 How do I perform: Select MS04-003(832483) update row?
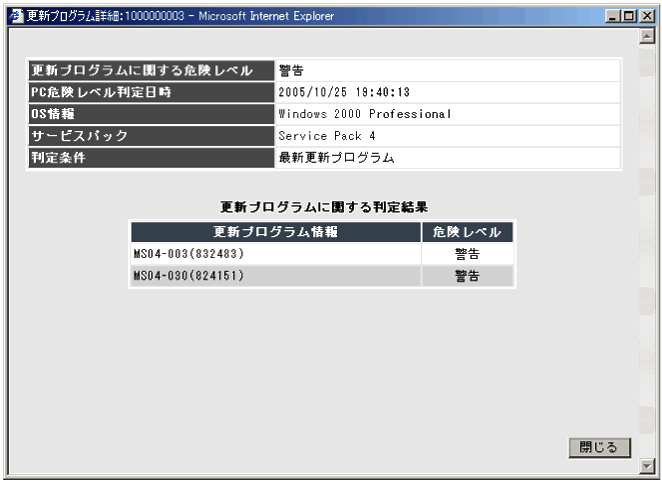(322, 254)
